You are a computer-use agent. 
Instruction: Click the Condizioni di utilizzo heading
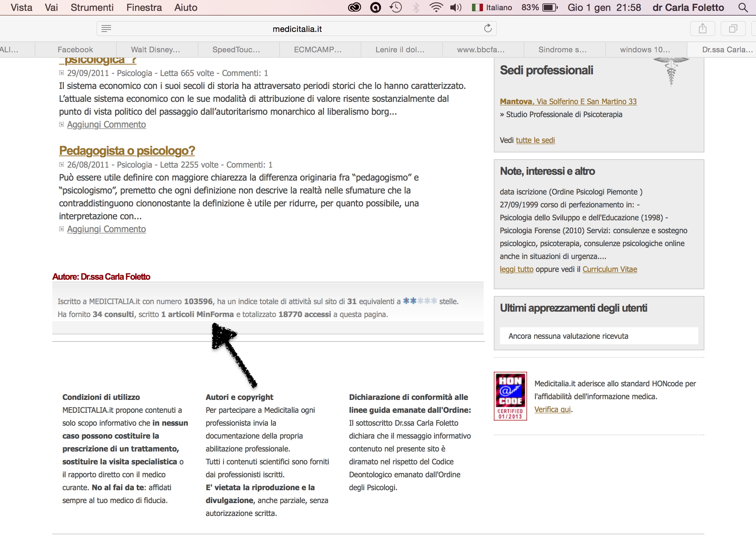101,397
